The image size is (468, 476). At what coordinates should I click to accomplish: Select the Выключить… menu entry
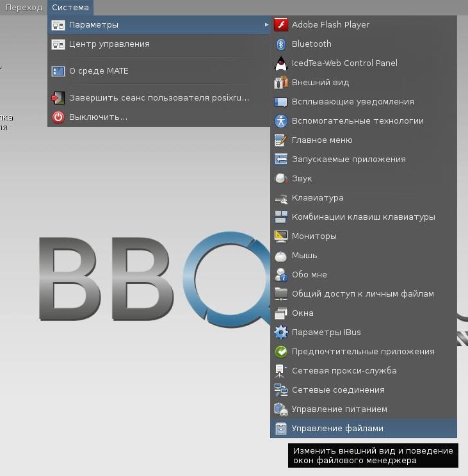point(159,117)
